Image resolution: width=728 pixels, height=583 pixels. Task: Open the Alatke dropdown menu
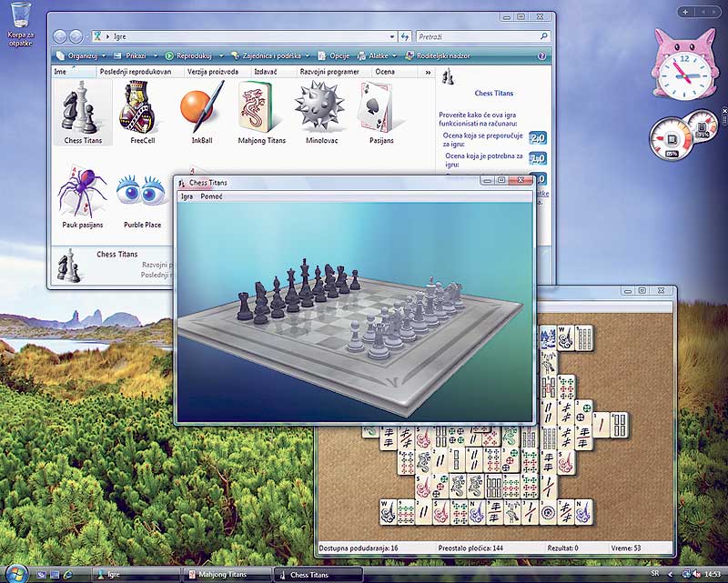(377, 56)
